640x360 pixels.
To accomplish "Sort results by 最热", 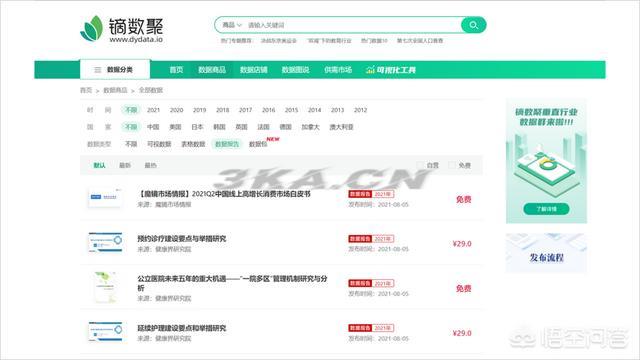I will 150,165.
